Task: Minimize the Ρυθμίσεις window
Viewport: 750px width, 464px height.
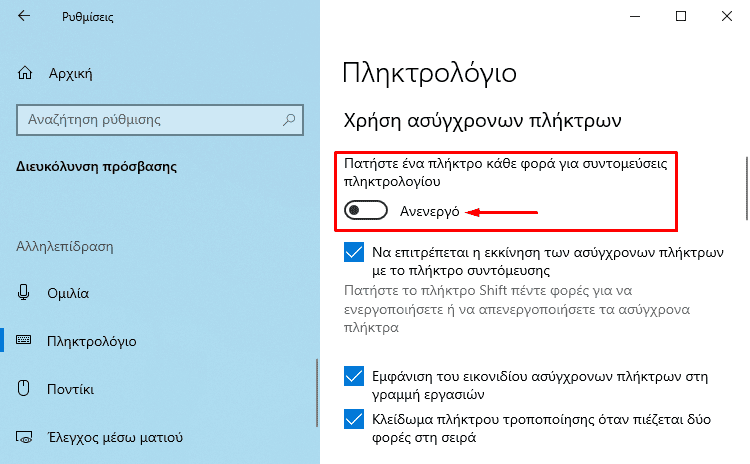Action: [635, 16]
